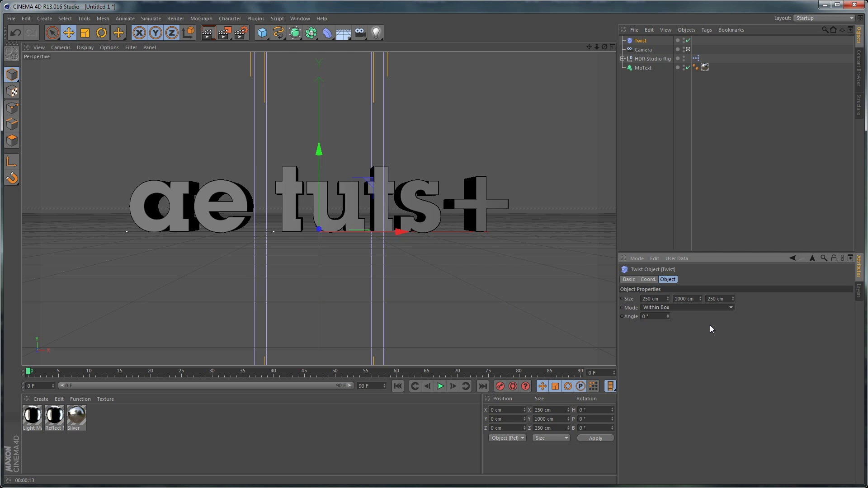This screenshot has width=868, height=488.
Task: Add a Cube primitive object
Action: click(x=262, y=33)
